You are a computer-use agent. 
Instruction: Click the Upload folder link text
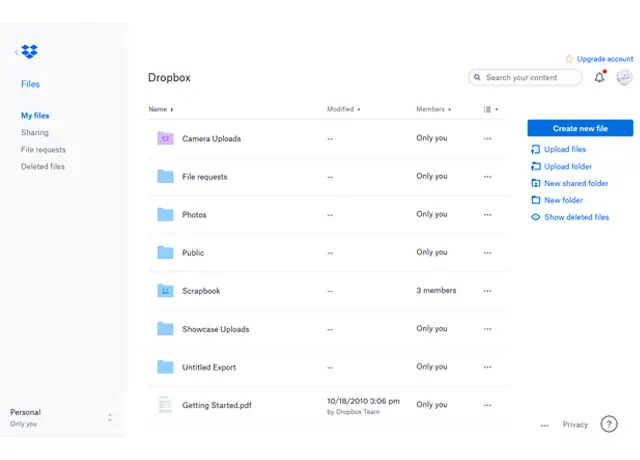click(568, 166)
